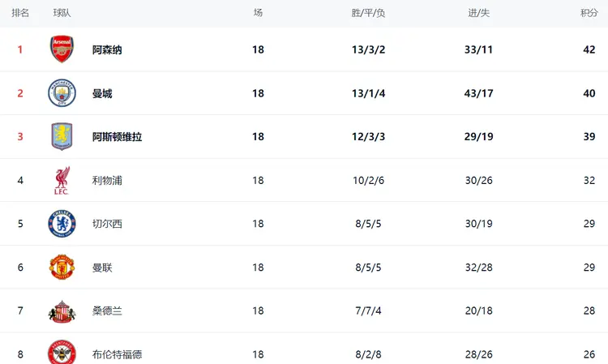
Task: Click the Brentford bee crest icon
Action: (62, 352)
